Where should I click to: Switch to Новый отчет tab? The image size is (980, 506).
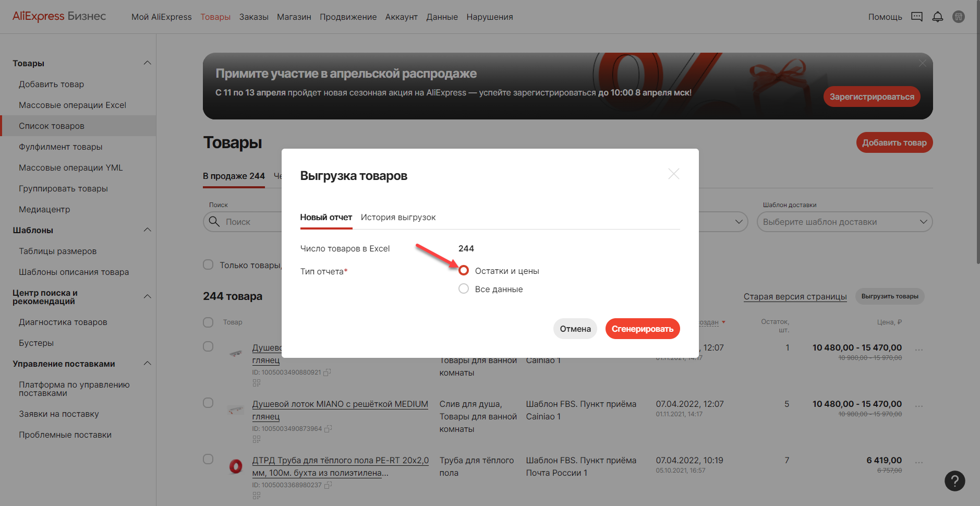tap(326, 218)
